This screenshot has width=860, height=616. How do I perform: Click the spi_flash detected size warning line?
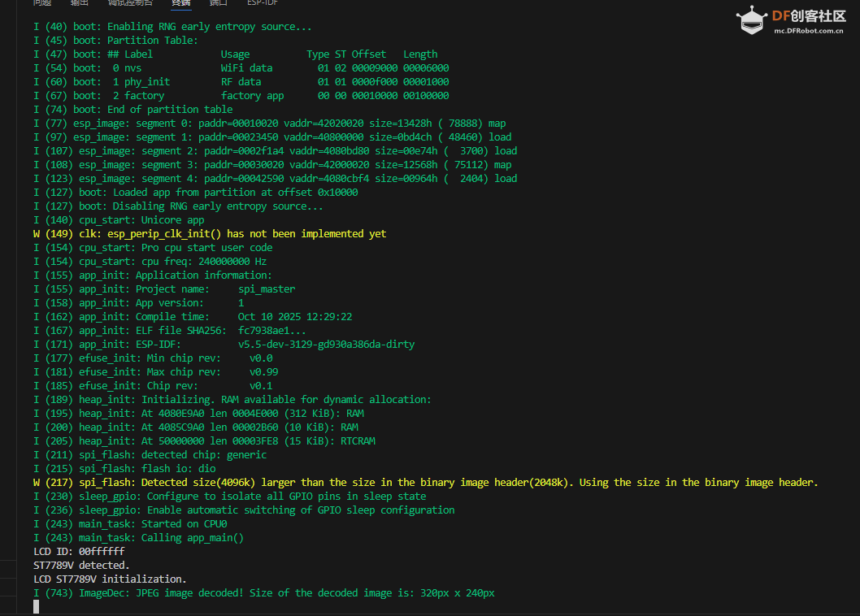click(x=425, y=483)
